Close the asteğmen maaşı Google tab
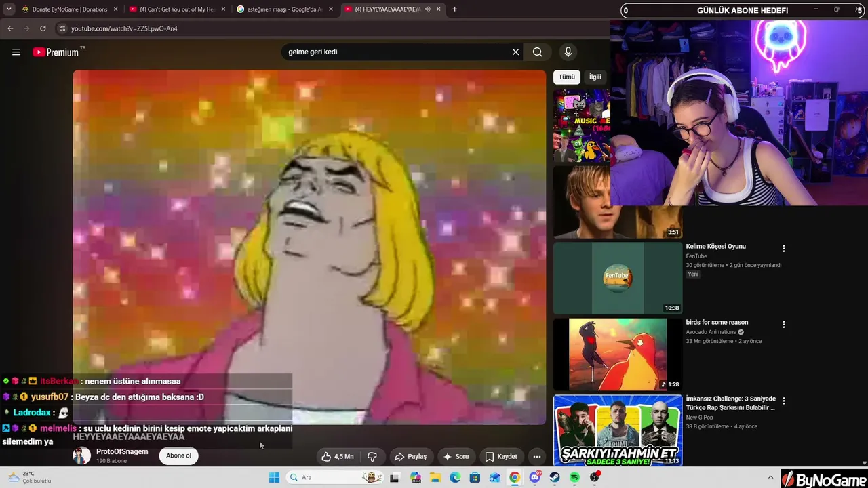This screenshot has height=488, width=868. (x=331, y=9)
